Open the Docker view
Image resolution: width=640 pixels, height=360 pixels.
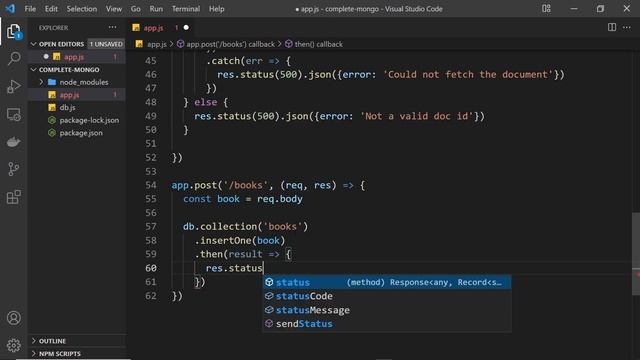13,142
